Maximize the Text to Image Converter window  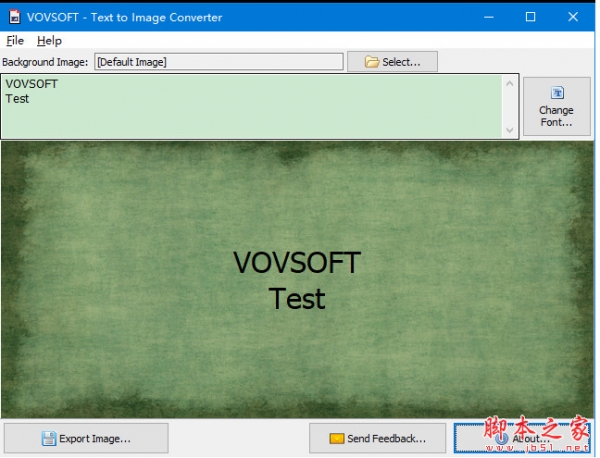tap(530, 17)
